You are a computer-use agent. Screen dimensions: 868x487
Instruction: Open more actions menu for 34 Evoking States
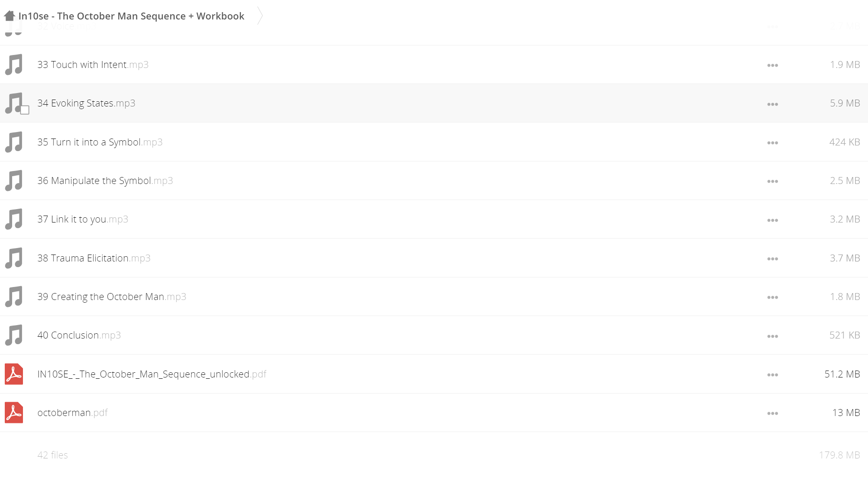click(773, 104)
